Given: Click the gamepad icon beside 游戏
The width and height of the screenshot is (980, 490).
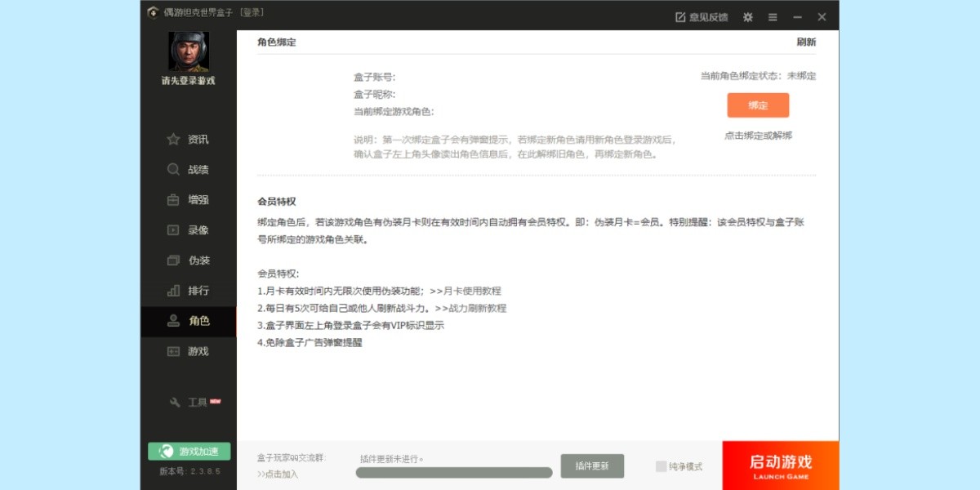Looking at the screenshot, I should pyautogui.click(x=173, y=351).
